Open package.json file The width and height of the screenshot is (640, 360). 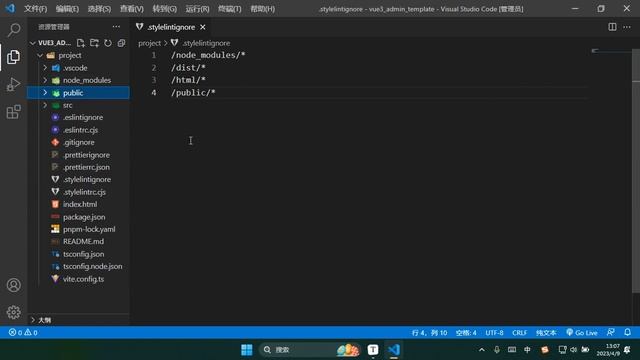click(84, 217)
